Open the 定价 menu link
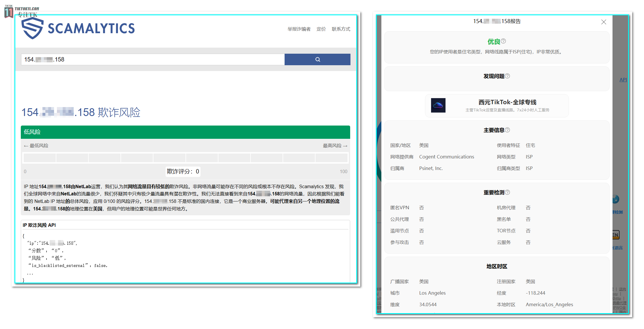 click(321, 29)
